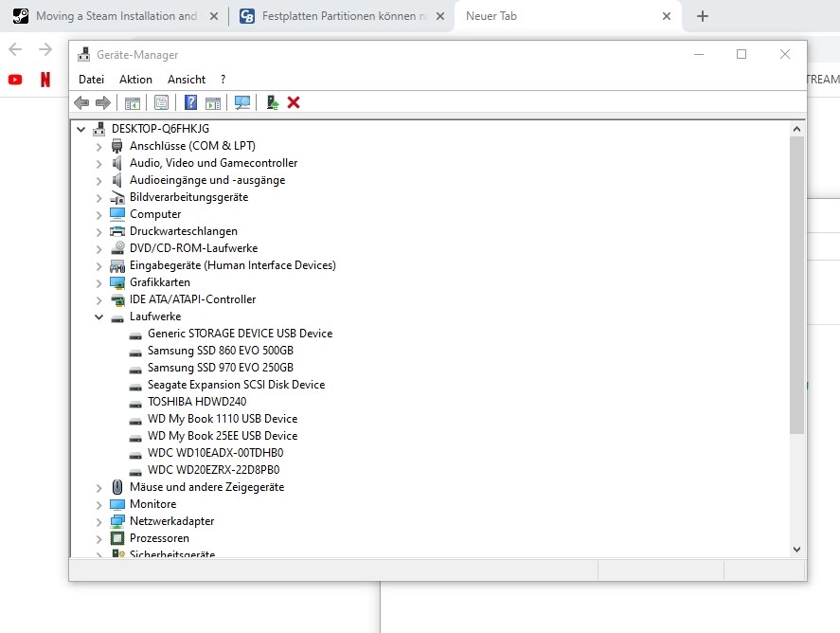Screen dimensions: 840x633
Task: Select WDC WD10EADX-00TDHB0 drive
Action: coord(215,453)
